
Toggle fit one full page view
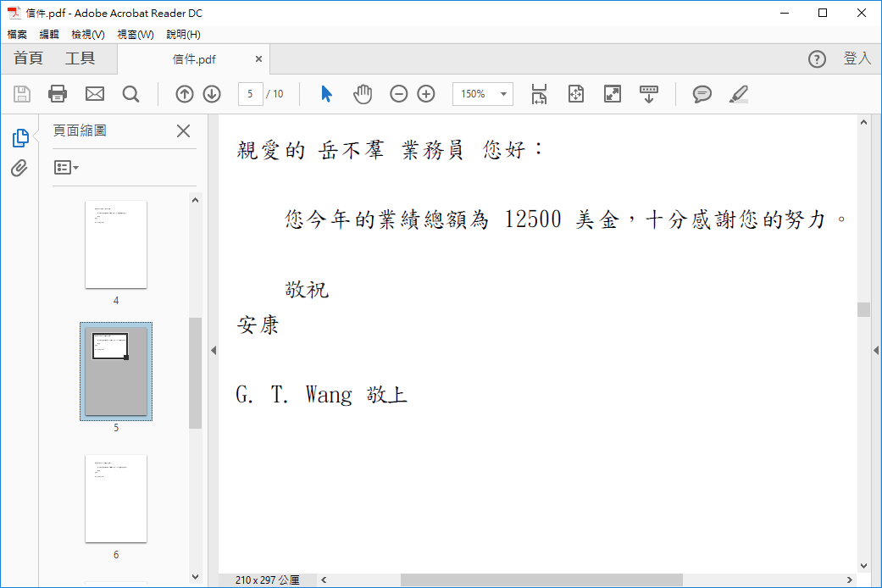[x=575, y=94]
